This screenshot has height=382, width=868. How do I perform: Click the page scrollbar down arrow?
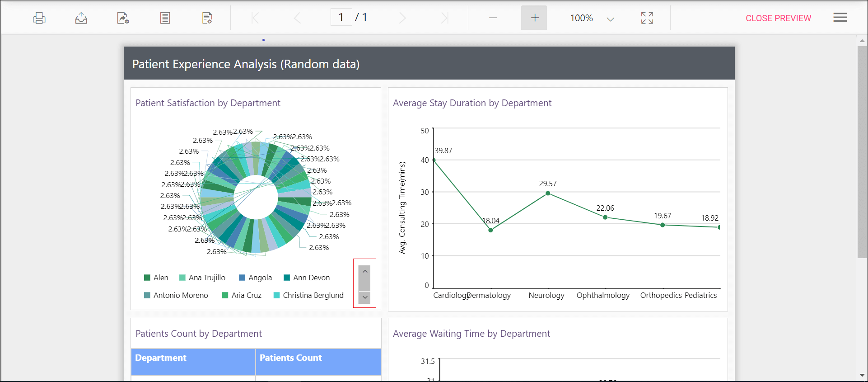click(x=862, y=375)
